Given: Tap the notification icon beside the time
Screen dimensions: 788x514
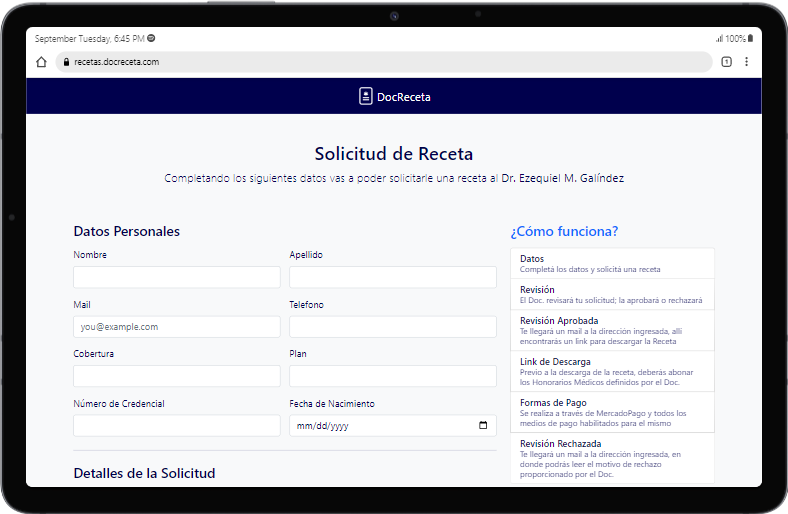Looking at the screenshot, I should [151, 38].
